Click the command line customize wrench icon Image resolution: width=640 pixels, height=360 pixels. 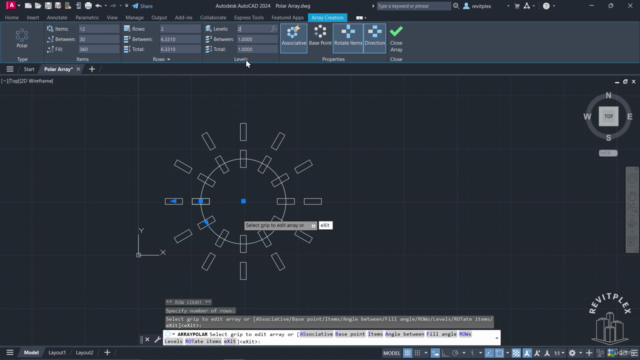(158, 339)
